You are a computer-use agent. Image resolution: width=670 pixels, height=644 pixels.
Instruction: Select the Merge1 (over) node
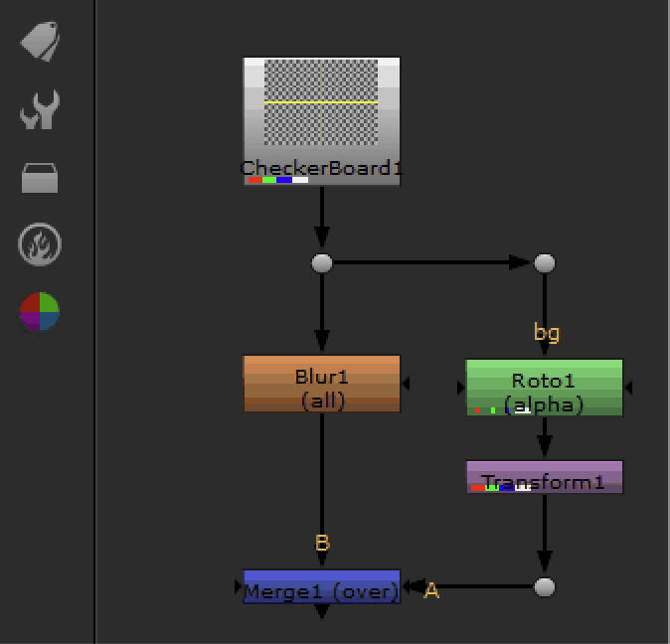click(321, 586)
